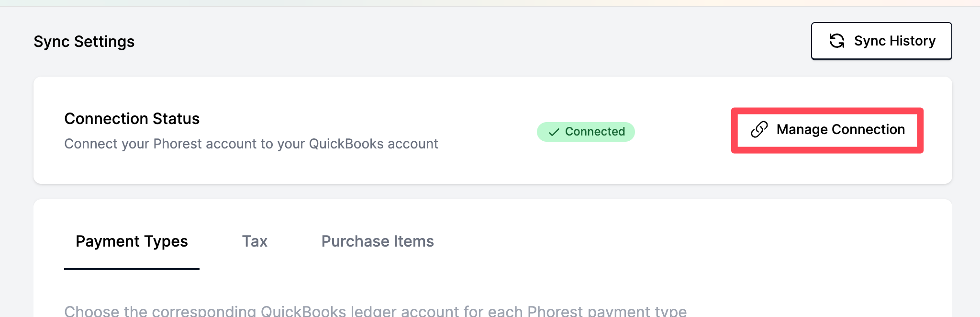980x317 pixels.
Task: Click the Sync Settings page heading
Action: [84, 42]
